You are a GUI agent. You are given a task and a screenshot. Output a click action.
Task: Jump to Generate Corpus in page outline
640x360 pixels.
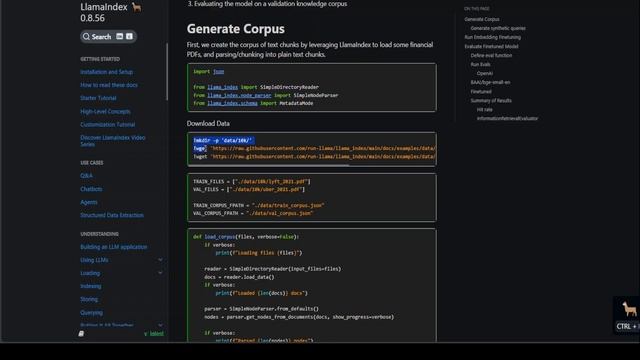(482, 19)
